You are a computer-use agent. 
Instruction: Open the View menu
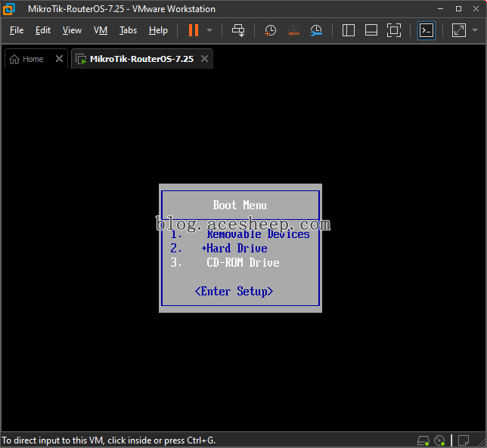[x=72, y=30]
